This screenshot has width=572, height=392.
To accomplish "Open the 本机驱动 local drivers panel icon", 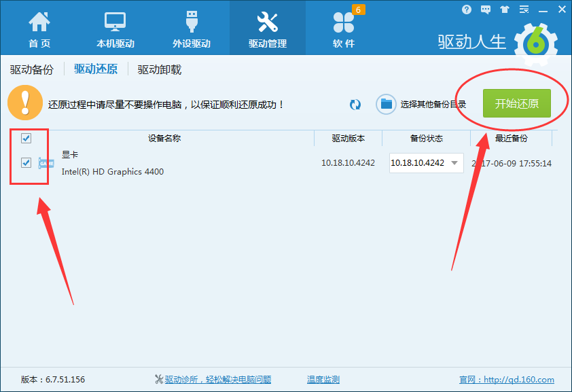I will click(x=115, y=21).
